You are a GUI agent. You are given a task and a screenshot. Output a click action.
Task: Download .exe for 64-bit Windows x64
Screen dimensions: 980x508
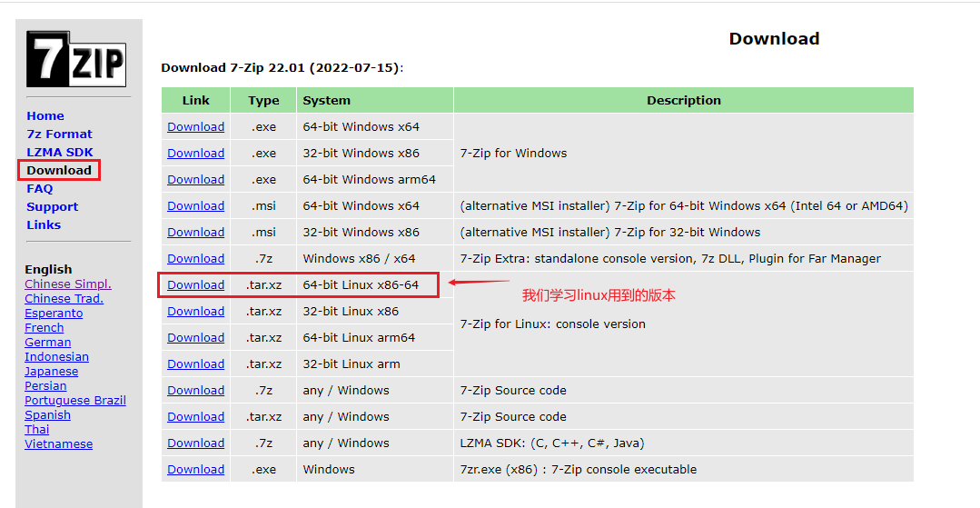coord(195,126)
